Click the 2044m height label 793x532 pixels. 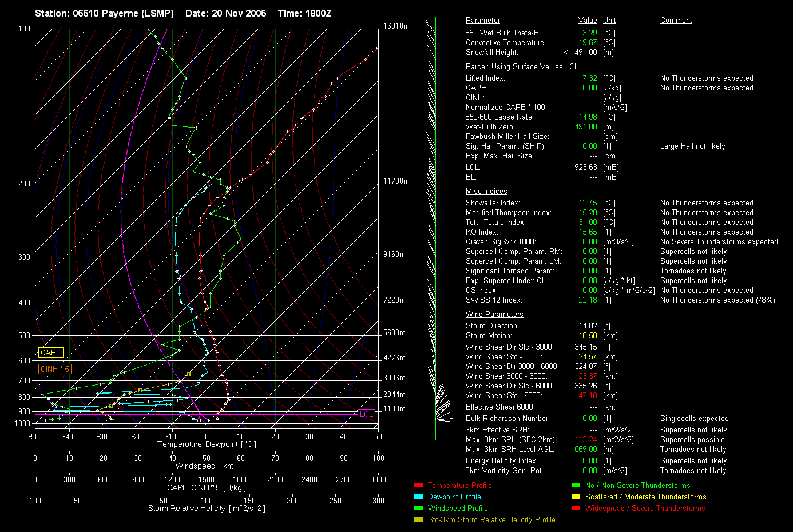(394, 394)
